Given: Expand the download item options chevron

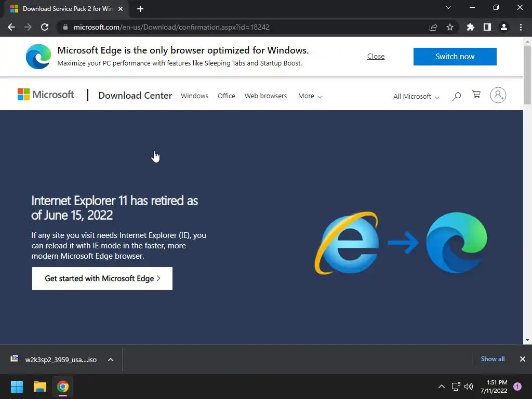Looking at the screenshot, I should point(111,360).
